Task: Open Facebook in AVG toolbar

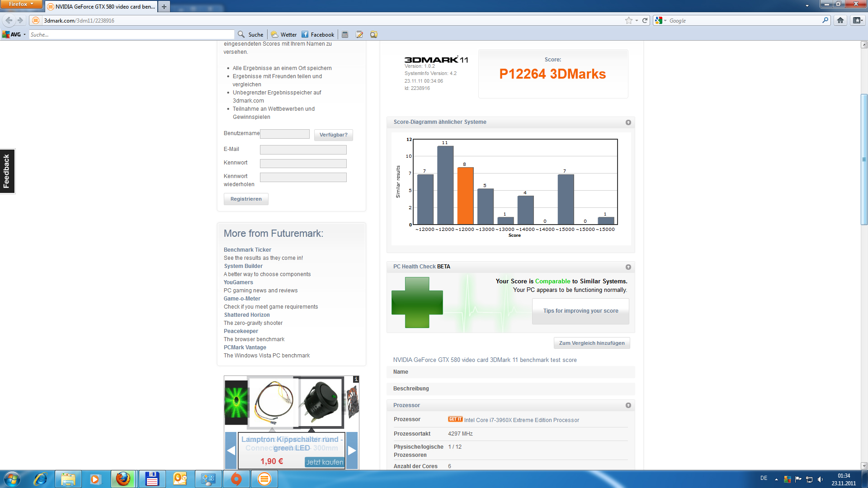Action: click(318, 34)
